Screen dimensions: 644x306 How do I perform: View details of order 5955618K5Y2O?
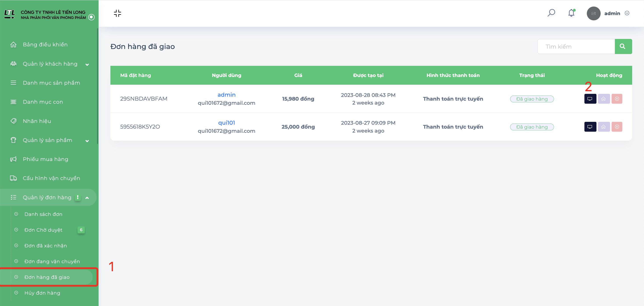(590, 127)
